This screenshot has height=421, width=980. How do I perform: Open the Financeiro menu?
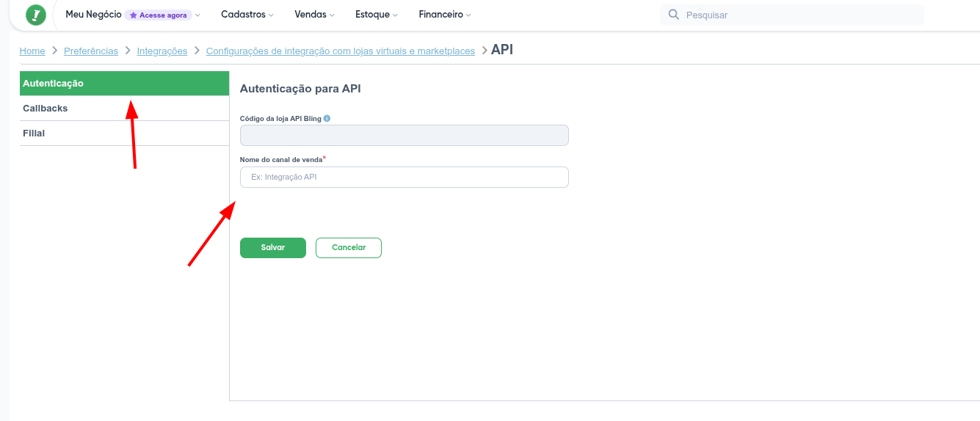point(444,15)
